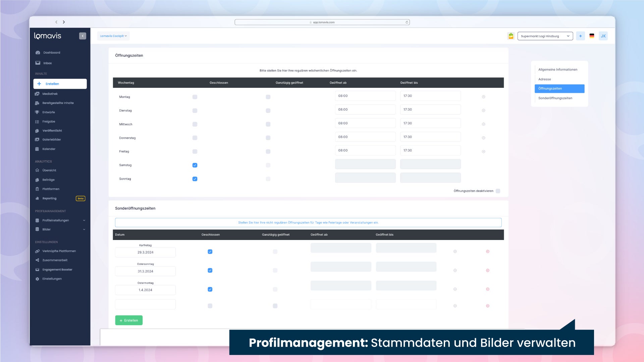Viewport: 644px width, 362px height.
Task: Open the Lomavis Cockpit dropdown
Action: [113, 36]
